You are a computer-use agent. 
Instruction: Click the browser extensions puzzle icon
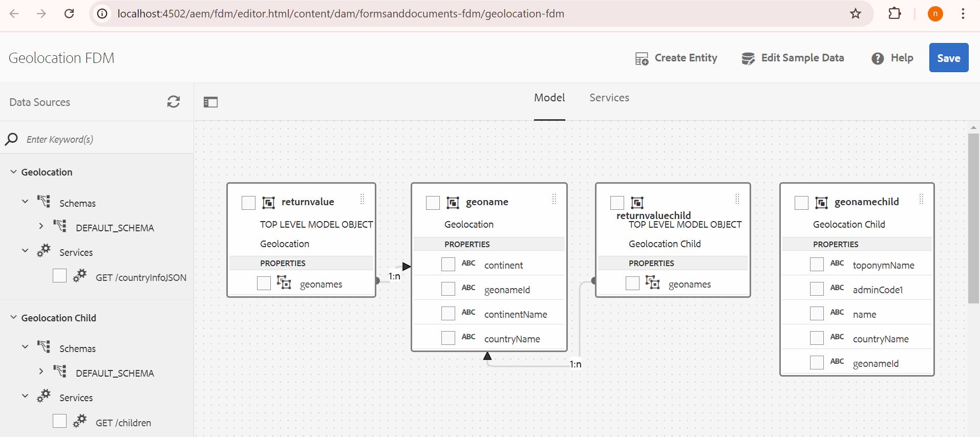(894, 13)
